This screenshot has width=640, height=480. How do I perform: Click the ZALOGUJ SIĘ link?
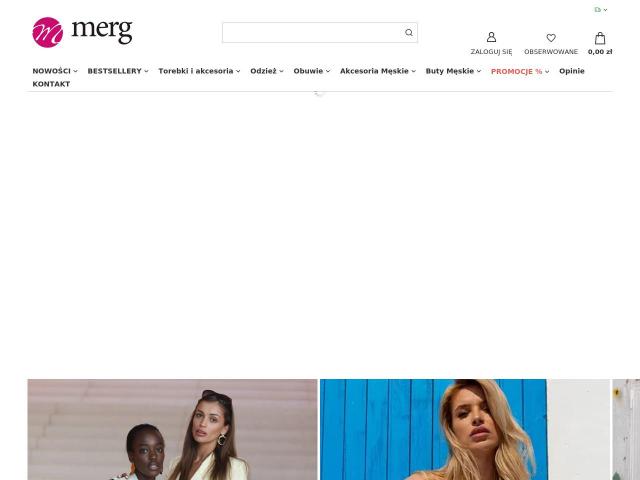491,52
